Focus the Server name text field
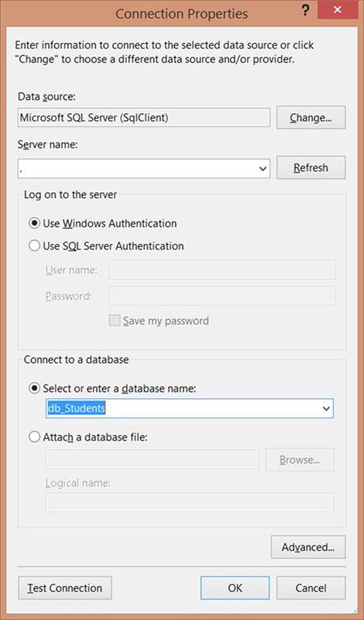This screenshot has height=620, width=364. [137, 169]
